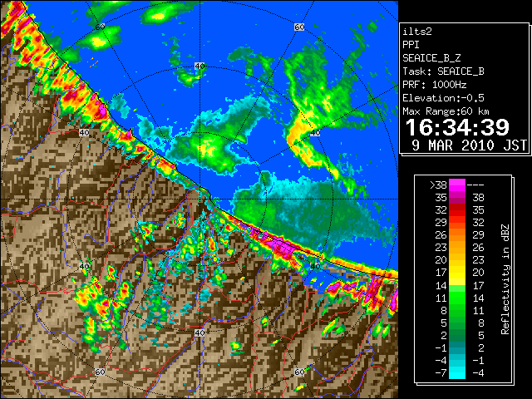
Task: Click the "60" ring label in the northwest
Action: pos(100,27)
